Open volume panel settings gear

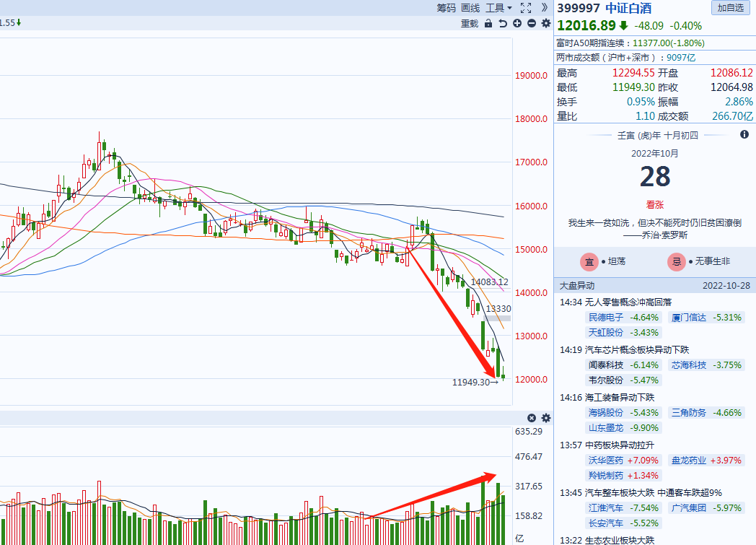tap(546, 418)
